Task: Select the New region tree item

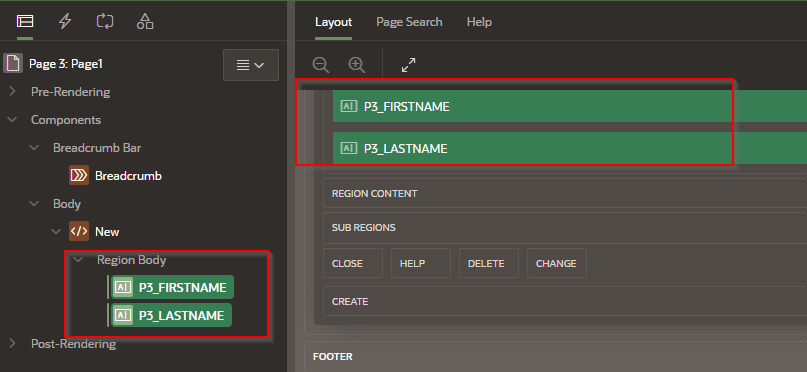Action: coord(107,232)
